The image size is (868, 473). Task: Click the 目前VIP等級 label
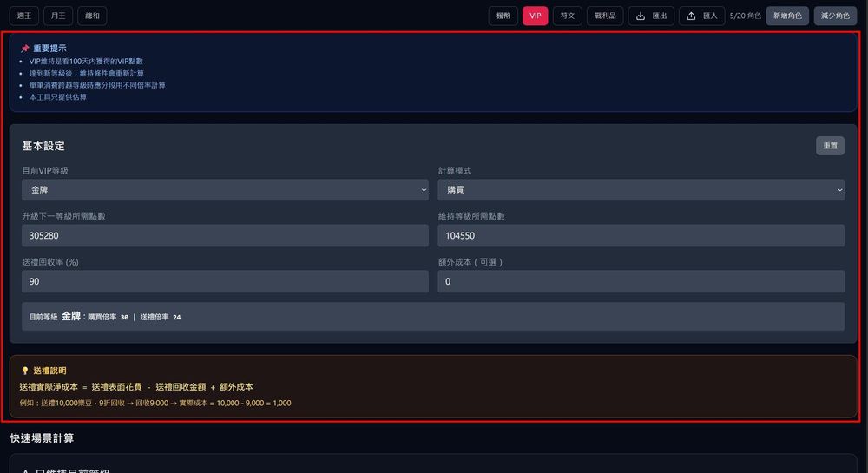[x=45, y=171]
